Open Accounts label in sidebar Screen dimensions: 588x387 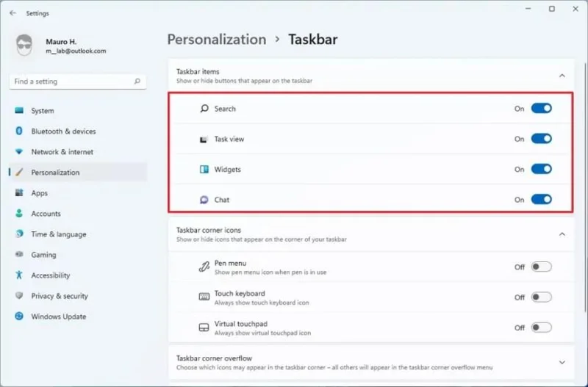point(46,214)
